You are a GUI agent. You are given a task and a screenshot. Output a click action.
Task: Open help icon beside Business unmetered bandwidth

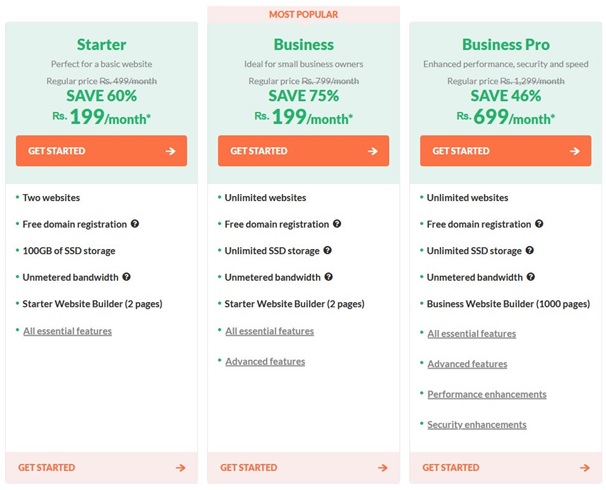point(329,277)
